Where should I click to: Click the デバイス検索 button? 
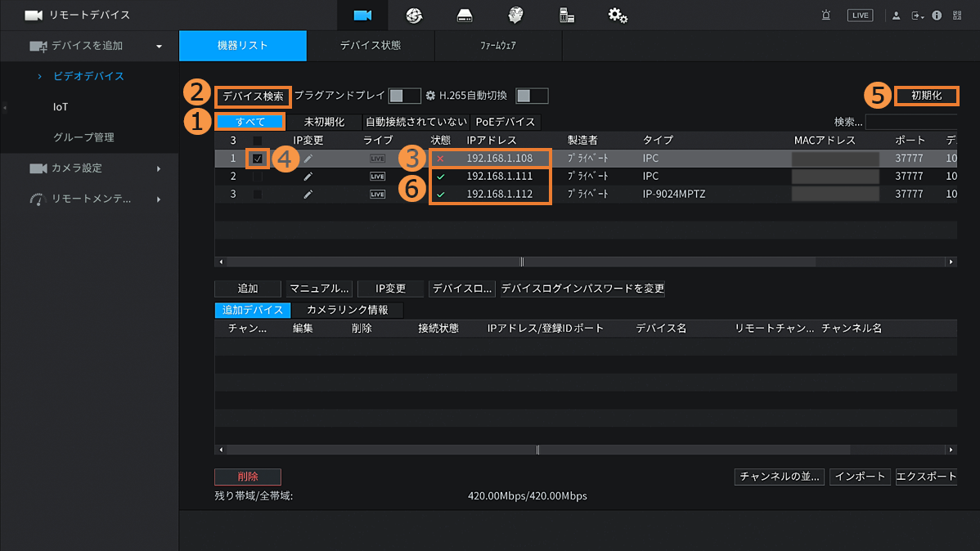tap(254, 96)
